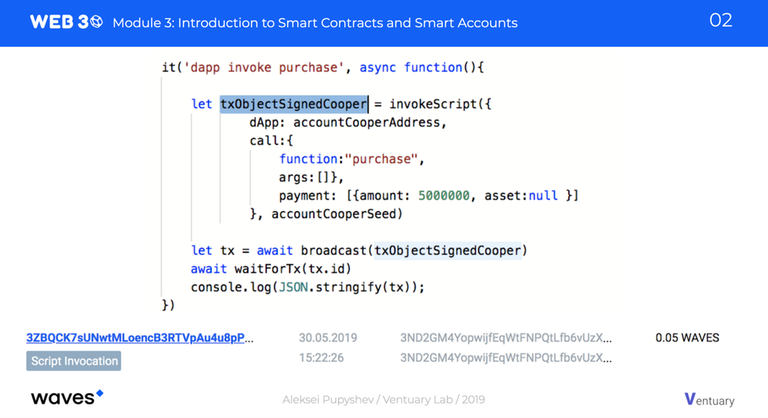This screenshot has height=418, width=768.
Task: Click the slide number 02
Action: coord(720,20)
